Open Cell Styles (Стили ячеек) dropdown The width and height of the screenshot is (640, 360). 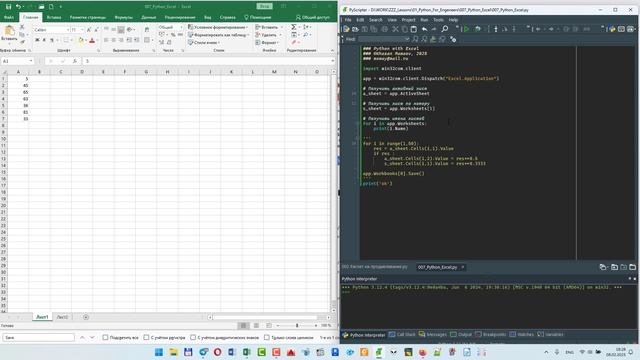click(x=204, y=42)
